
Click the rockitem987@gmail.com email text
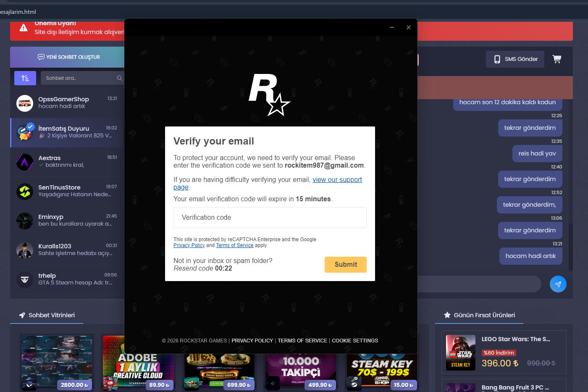click(x=324, y=166)
